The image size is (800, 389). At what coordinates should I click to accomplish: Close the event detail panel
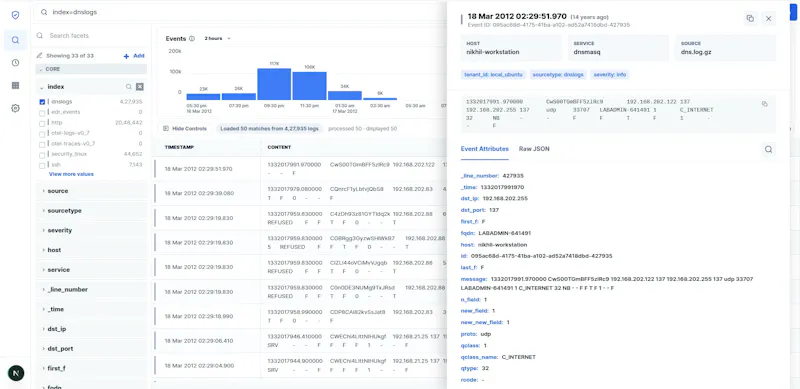(768, 18)
